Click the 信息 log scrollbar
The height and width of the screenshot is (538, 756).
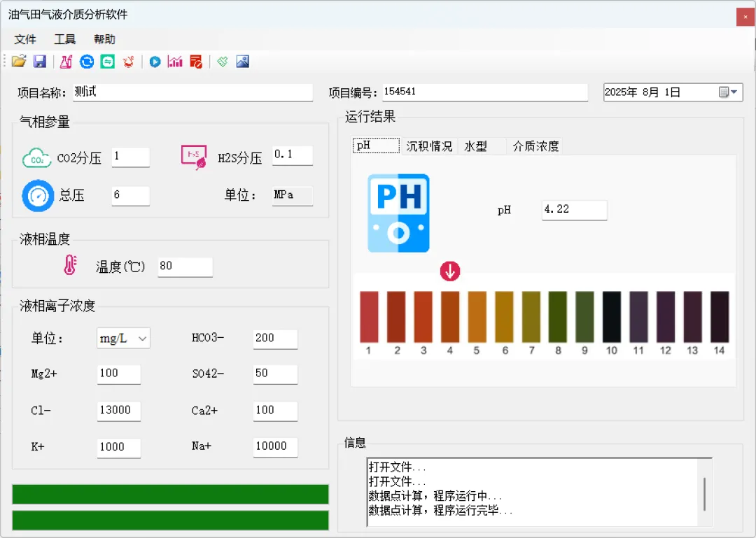(x=704, y=493)
